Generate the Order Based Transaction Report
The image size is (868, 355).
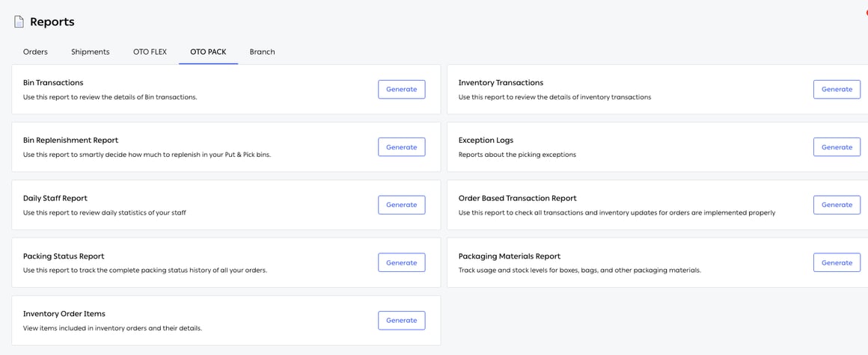pyautogui.click(x=837, y=205)
